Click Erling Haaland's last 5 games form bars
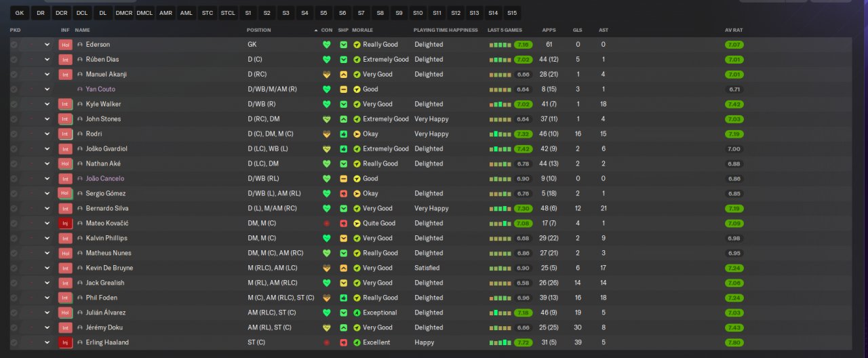868x358 pixels. 500,343
